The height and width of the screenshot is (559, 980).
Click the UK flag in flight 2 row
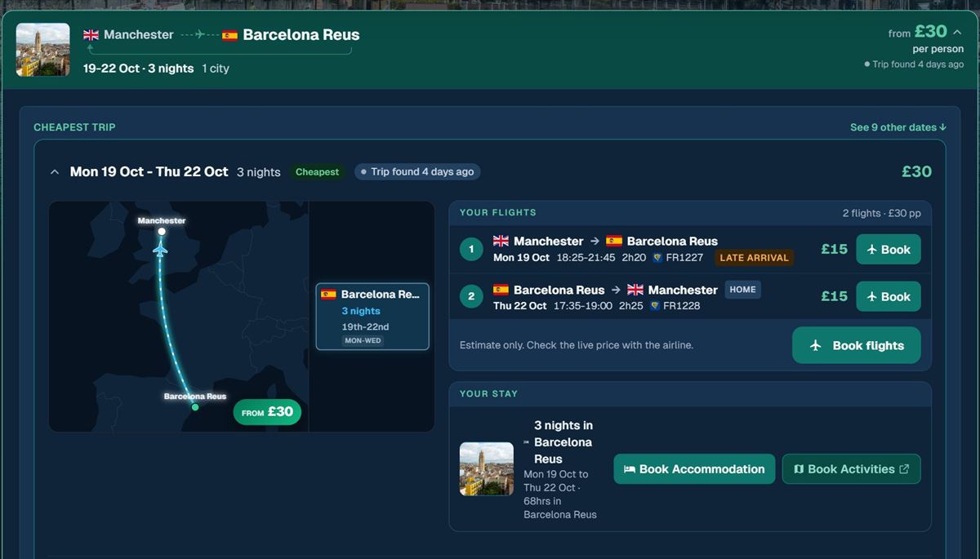coord(635,290)
